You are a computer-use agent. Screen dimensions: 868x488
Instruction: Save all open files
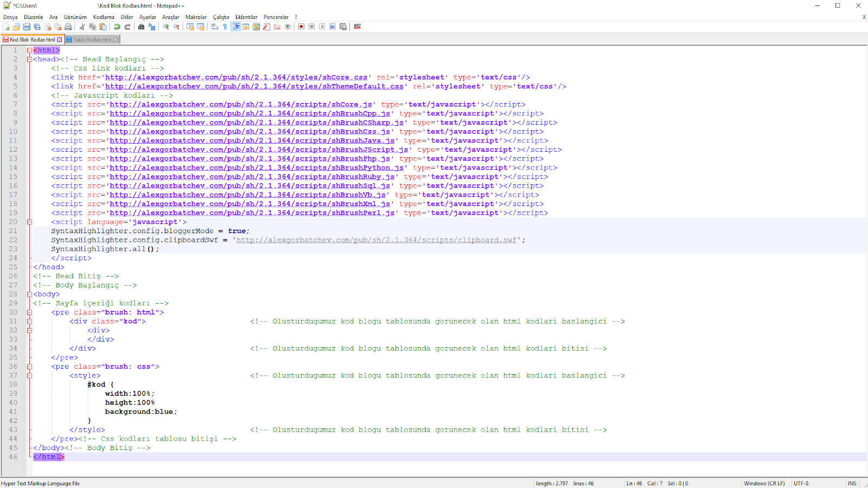coord(37,27)
